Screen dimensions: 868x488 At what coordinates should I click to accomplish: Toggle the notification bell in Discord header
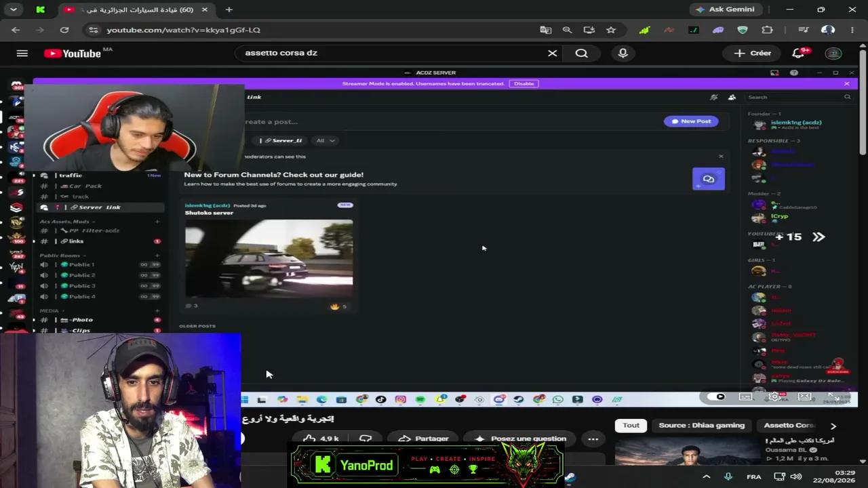pos(713,97)
